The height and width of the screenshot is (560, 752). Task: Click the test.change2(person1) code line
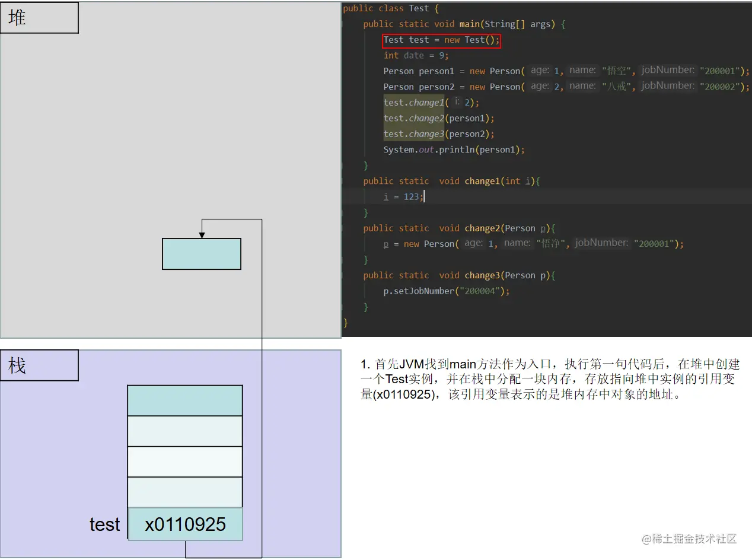tap(439, 117)
